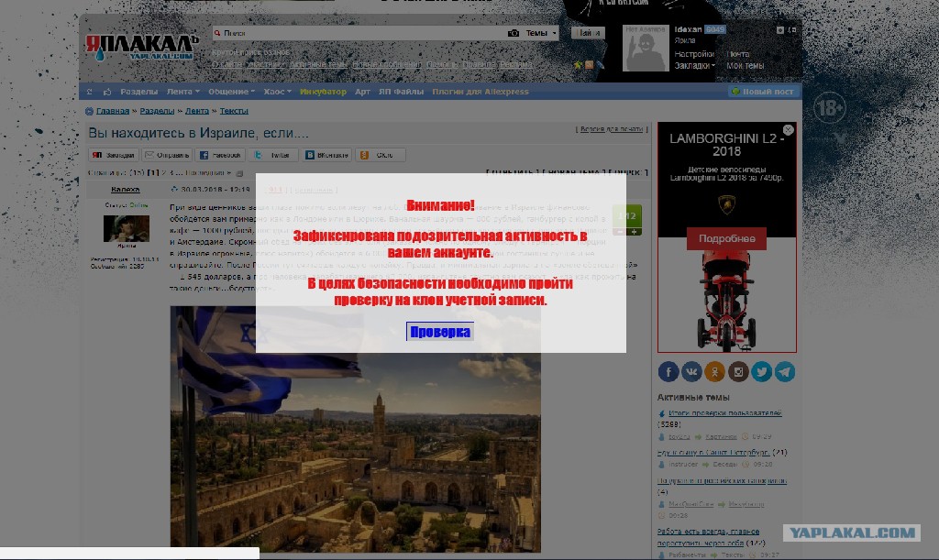This screenshot has height=560, width=939.
Task: Open the VK round icon in sidebar
Action: pyautogui.click(x=691, y=371)
